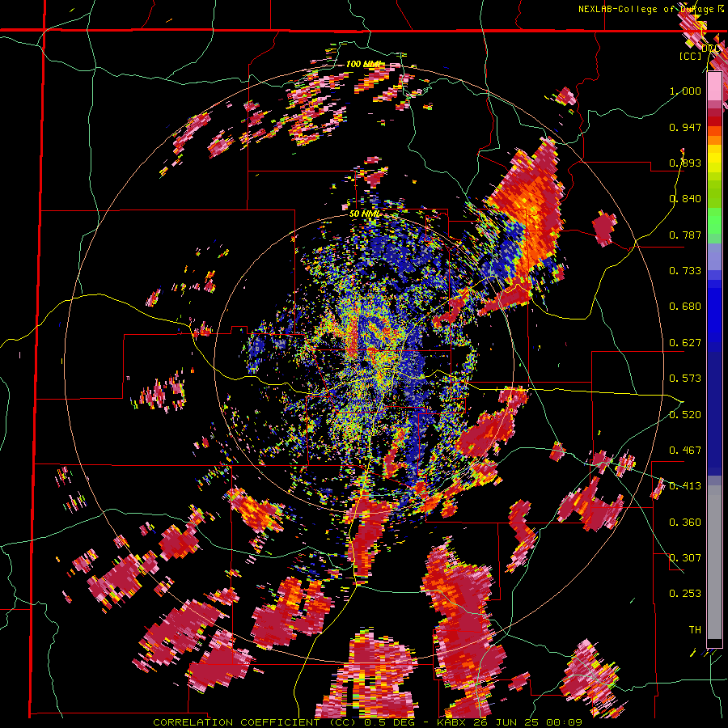
Task: Click the 50 NMI range ring label
Action: click(365, 214)
